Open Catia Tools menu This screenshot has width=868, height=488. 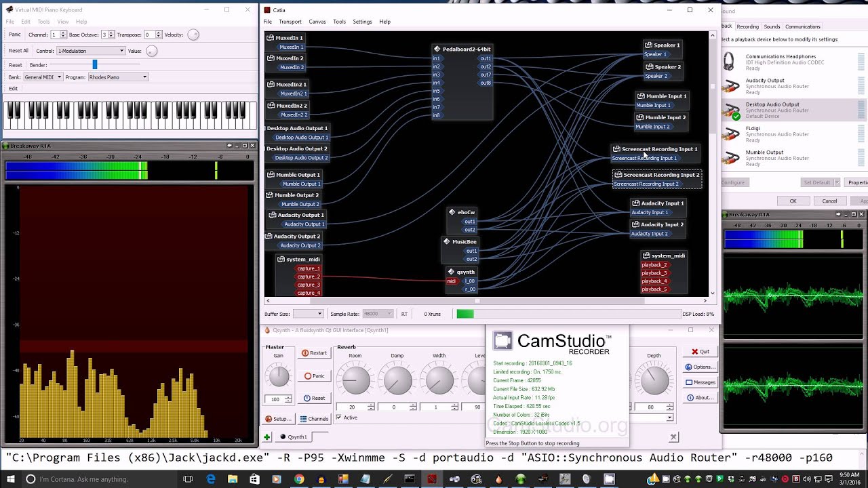339,22
